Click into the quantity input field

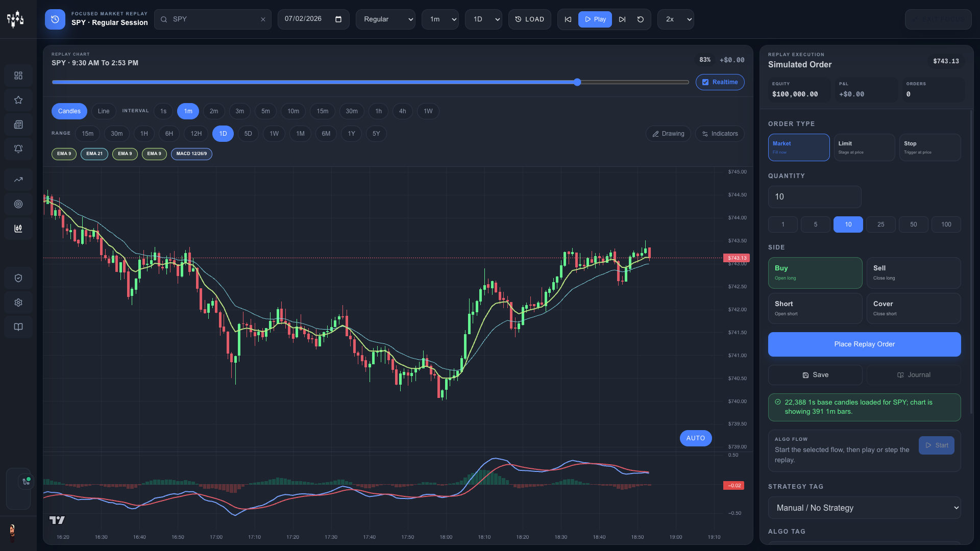coord(815,197)
